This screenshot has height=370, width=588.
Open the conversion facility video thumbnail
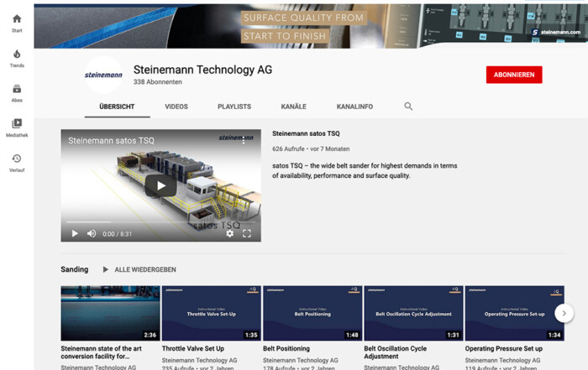(110, 313)
